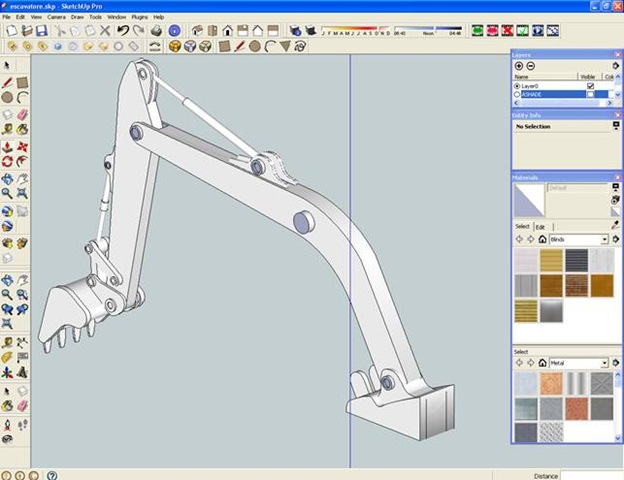Click the Select arrow tool
The height and width of the screenshot is (480, 624).
click(8, 66)
